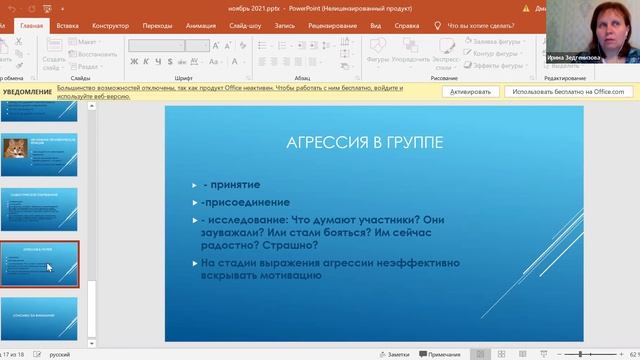Open Контур фигуры shape outline dropdown
Screen dimensions: 640x360
click(493, 53)
